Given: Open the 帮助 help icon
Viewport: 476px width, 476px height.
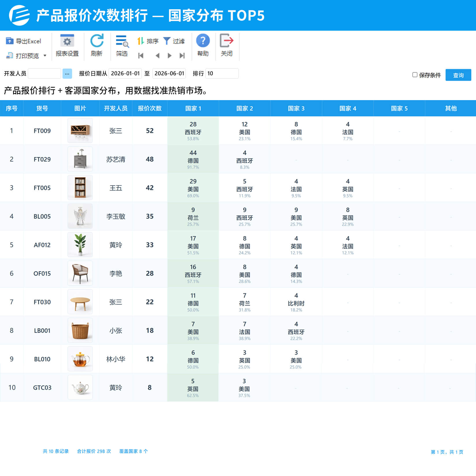Looking at the screenshot, I should (203, 41).
